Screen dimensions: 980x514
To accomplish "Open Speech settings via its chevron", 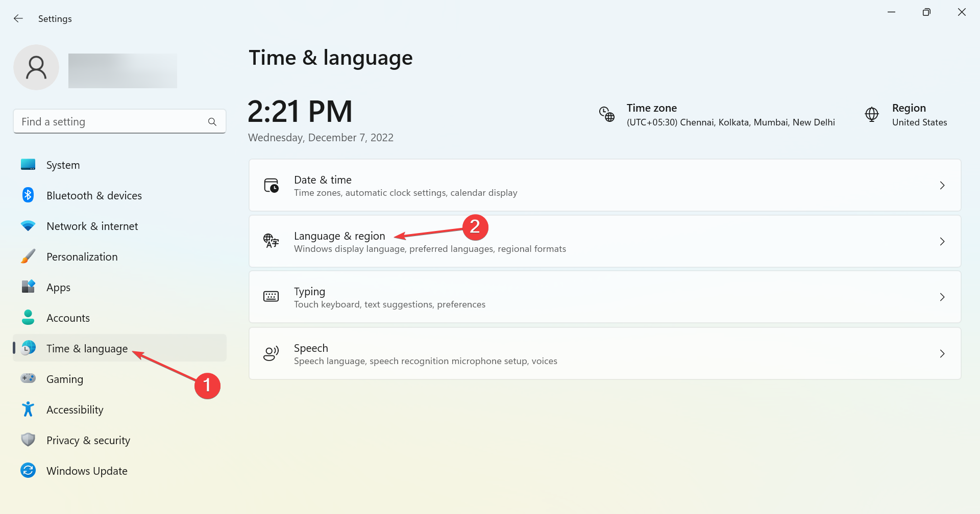I will (x=942, y=354).
